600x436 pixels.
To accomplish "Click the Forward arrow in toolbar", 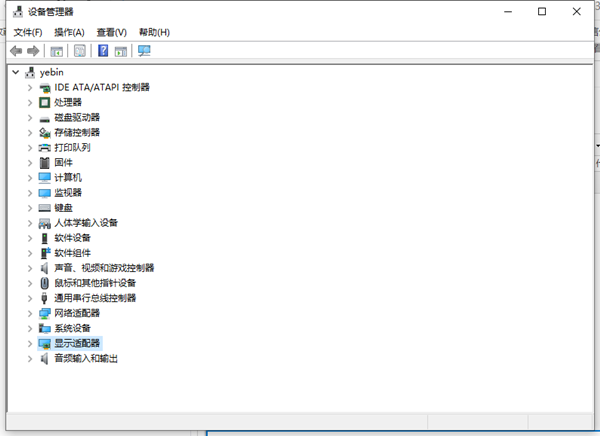I will click(x=33, y=51).
